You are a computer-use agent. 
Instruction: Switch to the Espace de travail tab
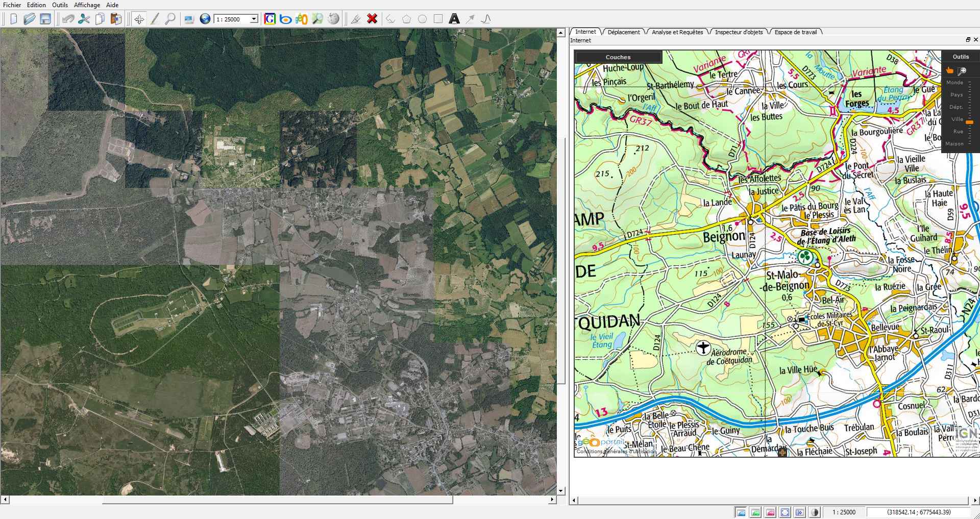click(795, 32)
